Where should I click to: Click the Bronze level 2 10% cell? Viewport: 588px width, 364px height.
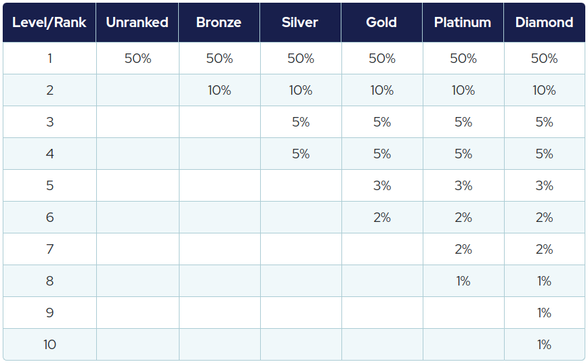(x=219, y=90)
